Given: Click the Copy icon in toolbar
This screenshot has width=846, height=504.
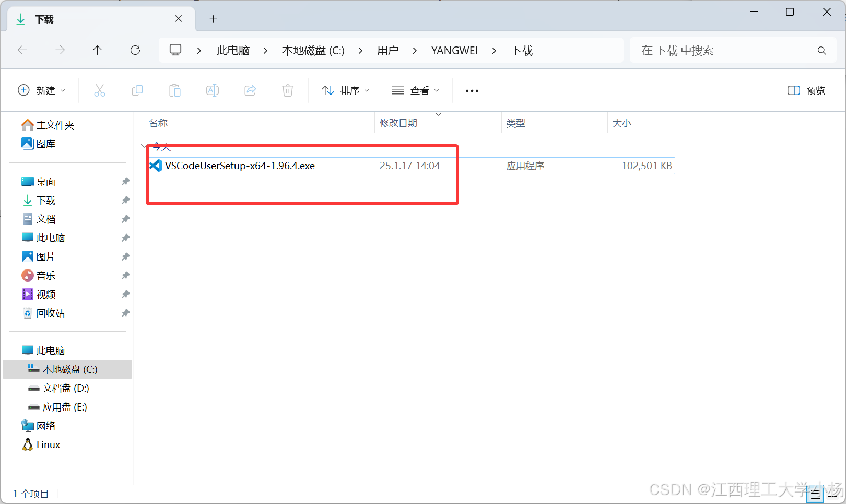Looking at the screenshot, I should 137,90.
